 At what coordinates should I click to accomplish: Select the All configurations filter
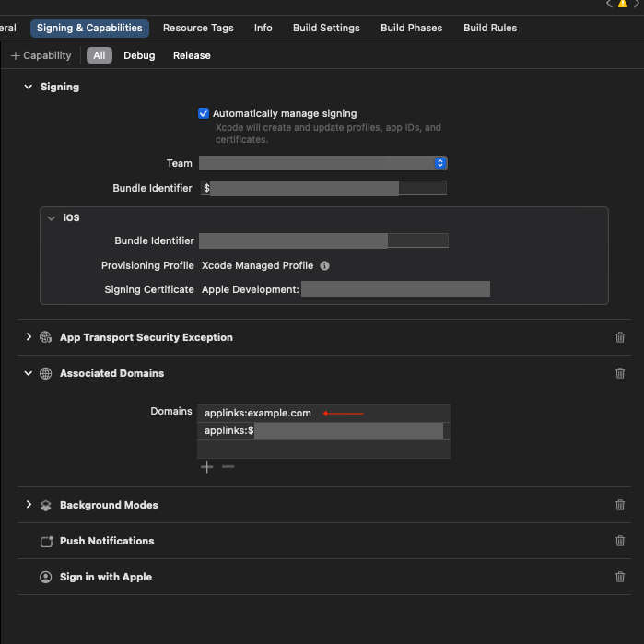99,55
